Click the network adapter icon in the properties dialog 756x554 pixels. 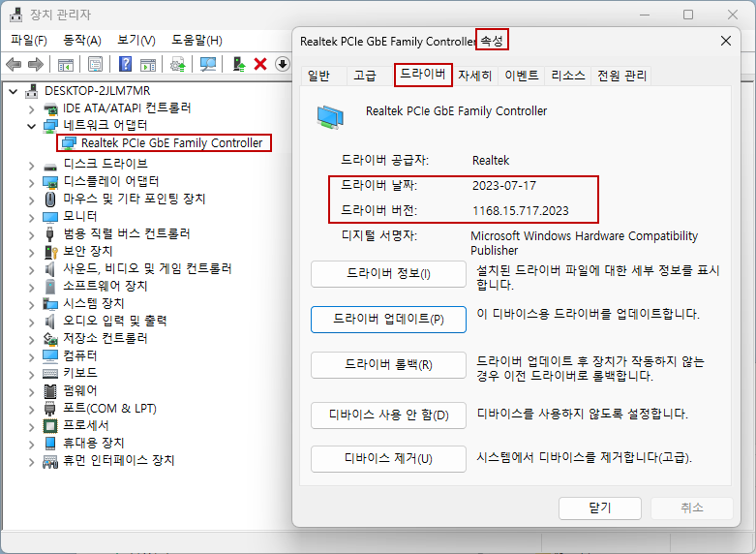tap(331, 117)
